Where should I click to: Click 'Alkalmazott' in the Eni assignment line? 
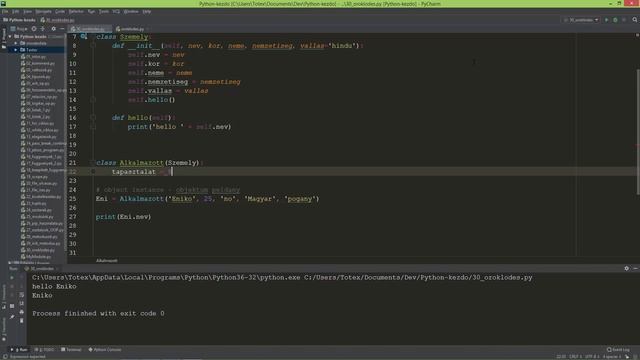tap(141, 199)
